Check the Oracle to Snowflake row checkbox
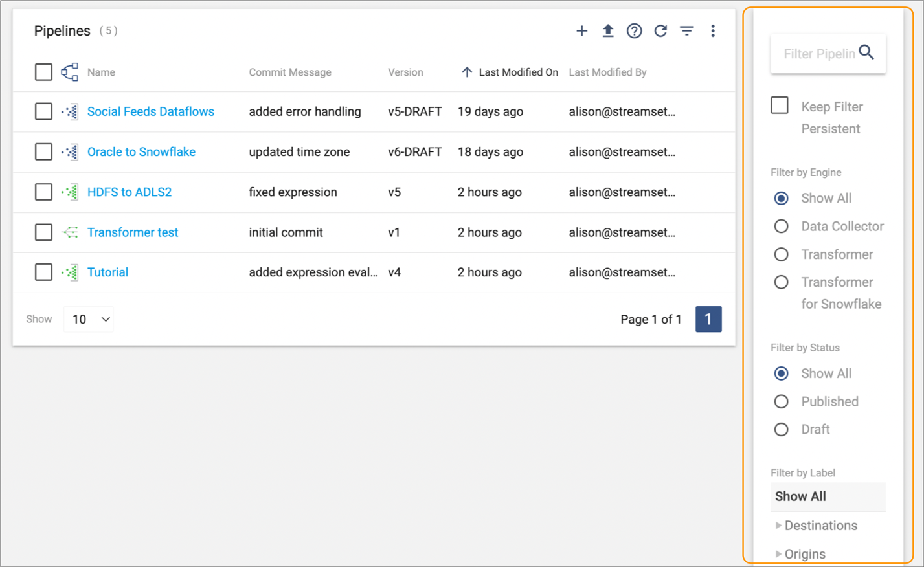924x567 pixels. click(x=43, y=151)
